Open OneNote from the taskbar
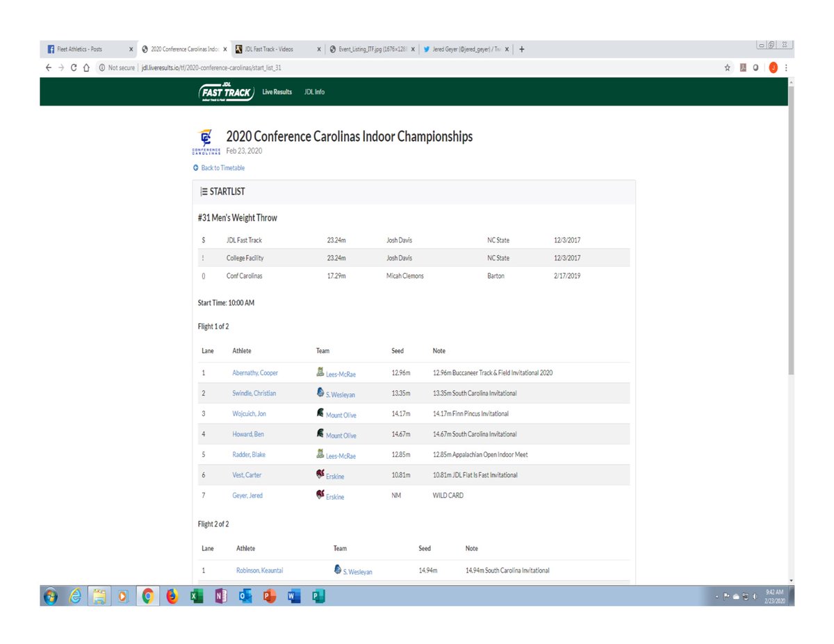Screen dimensions: 834x644 [221, 596]
